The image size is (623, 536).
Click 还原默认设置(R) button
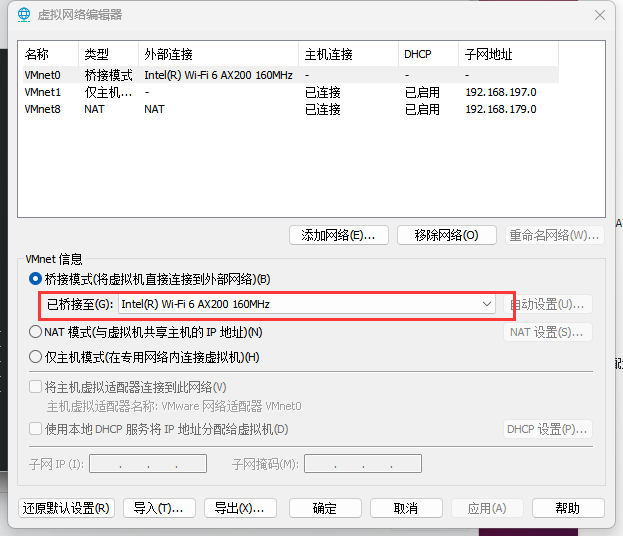[66, 508]
